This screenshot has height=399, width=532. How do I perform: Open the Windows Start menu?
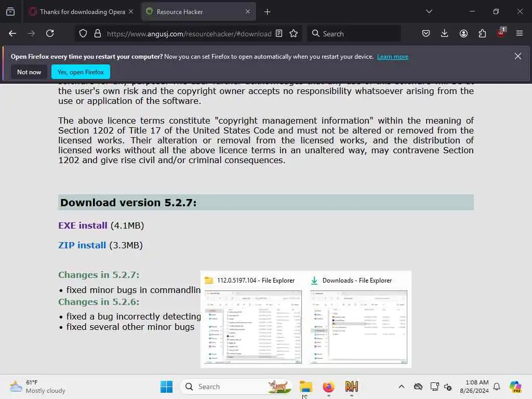point(167,387)
